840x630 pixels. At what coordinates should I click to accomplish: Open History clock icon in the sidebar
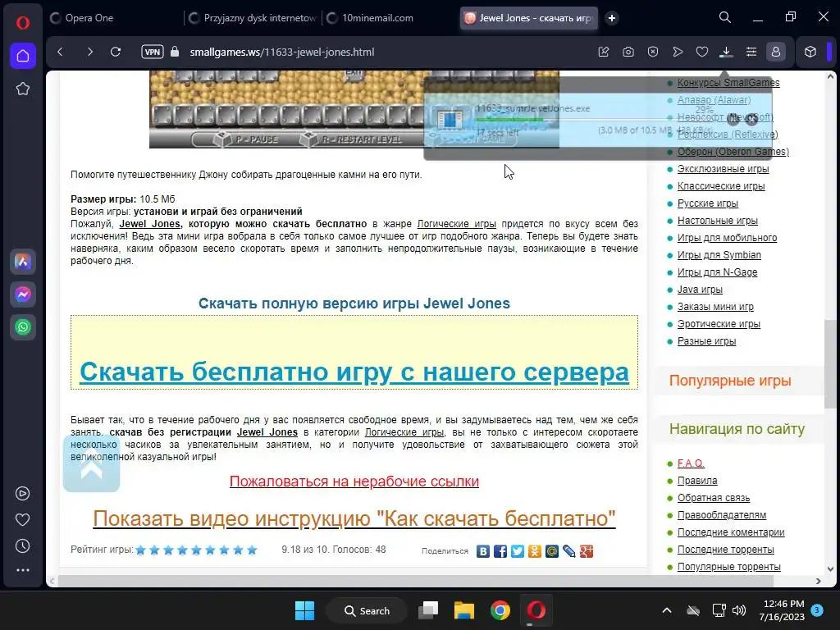click(x=22, y=546)
